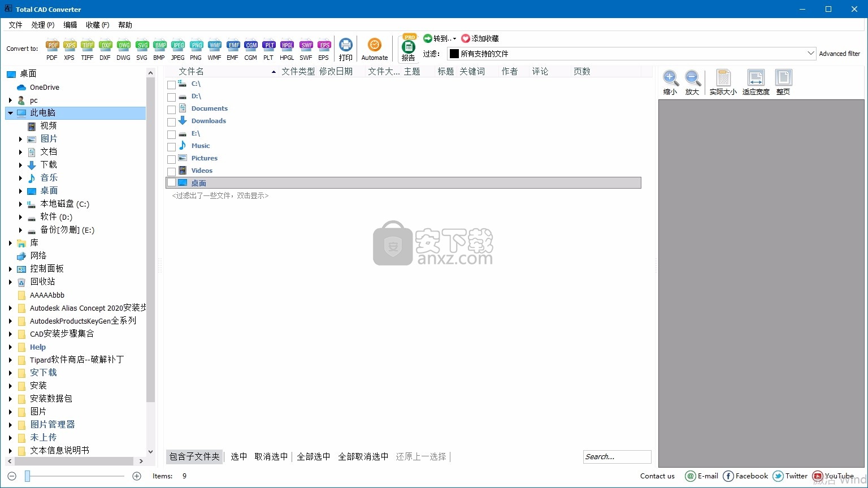Click the thumbnail size slider handle

[27, 476]
